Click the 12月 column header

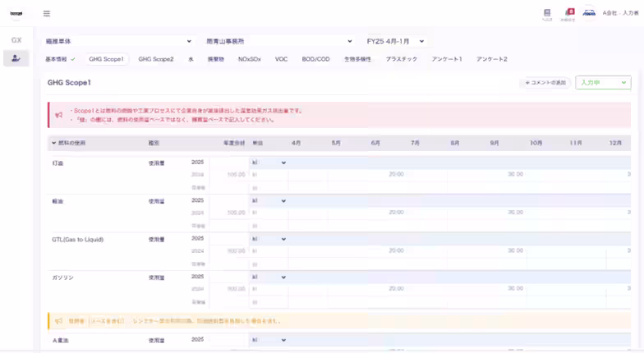615,143
